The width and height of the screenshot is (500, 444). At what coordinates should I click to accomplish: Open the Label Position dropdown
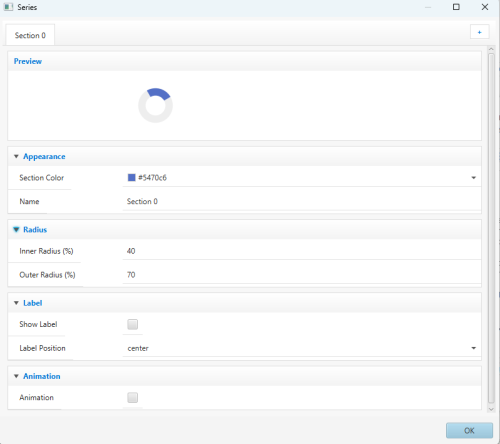(x=301, y=348)
